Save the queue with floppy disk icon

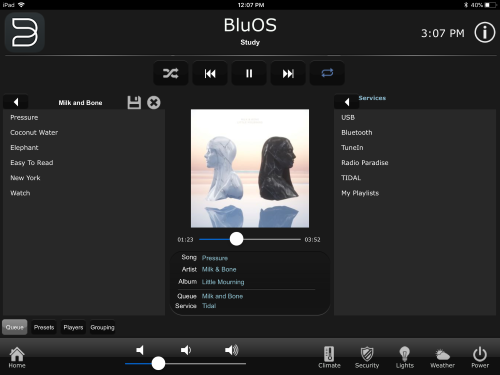134,102
